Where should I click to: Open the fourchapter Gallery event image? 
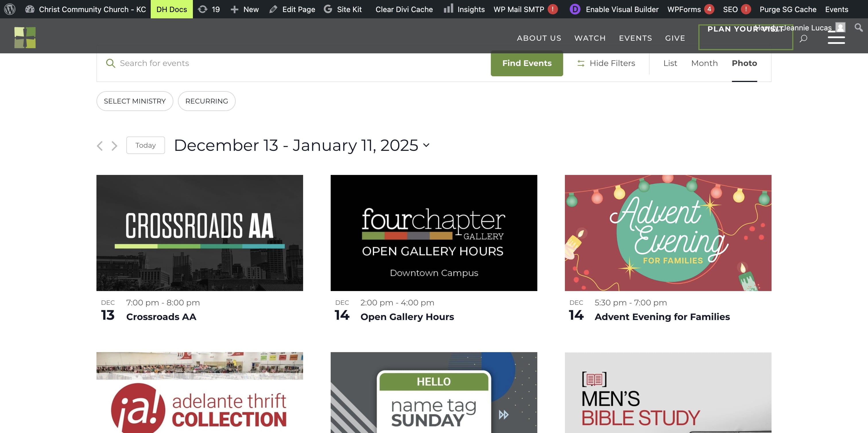click(434, 233)
